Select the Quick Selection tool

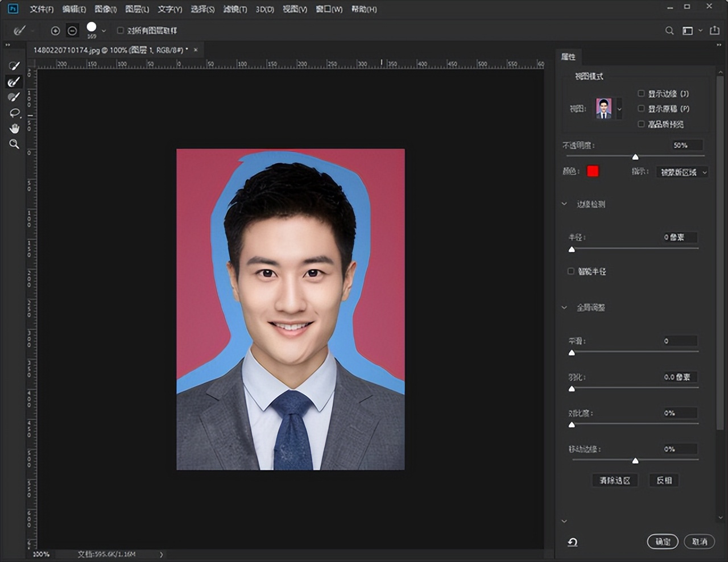click(x=14, y=65)
